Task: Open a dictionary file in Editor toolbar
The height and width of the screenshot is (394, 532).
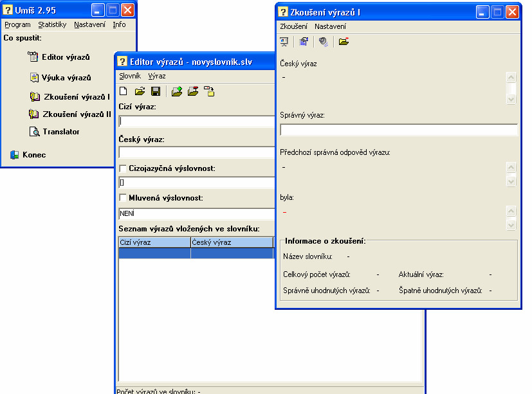Action: coord(140,91)
